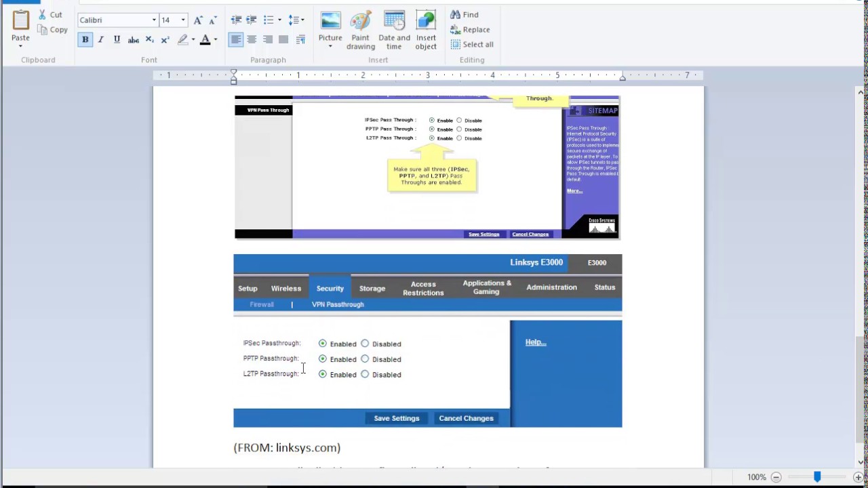Select Disabled for IPSec Passthrough
The width and height of the screenshot is (868, 488).
[x=365, y=344]
